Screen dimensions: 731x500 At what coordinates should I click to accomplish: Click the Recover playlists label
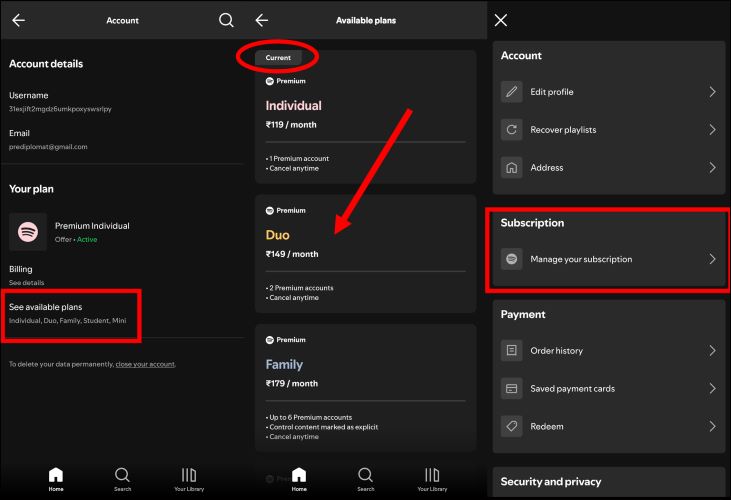563,130
